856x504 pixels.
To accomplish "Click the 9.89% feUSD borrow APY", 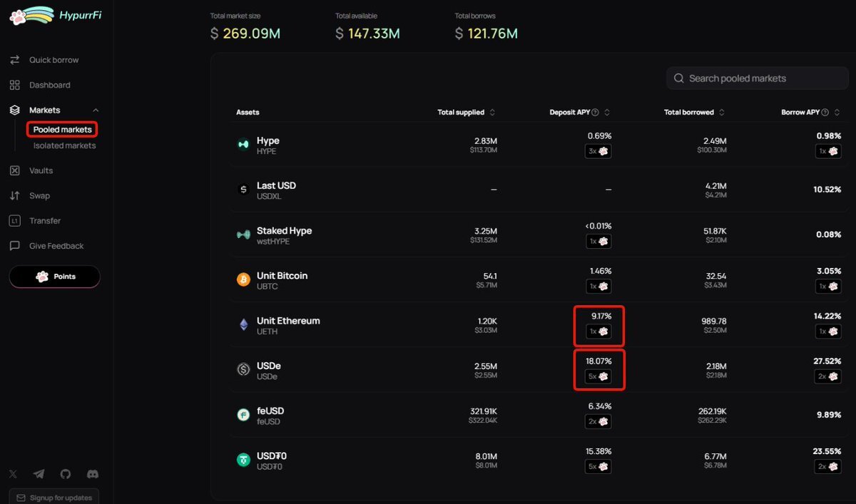I will pos(829,415).
